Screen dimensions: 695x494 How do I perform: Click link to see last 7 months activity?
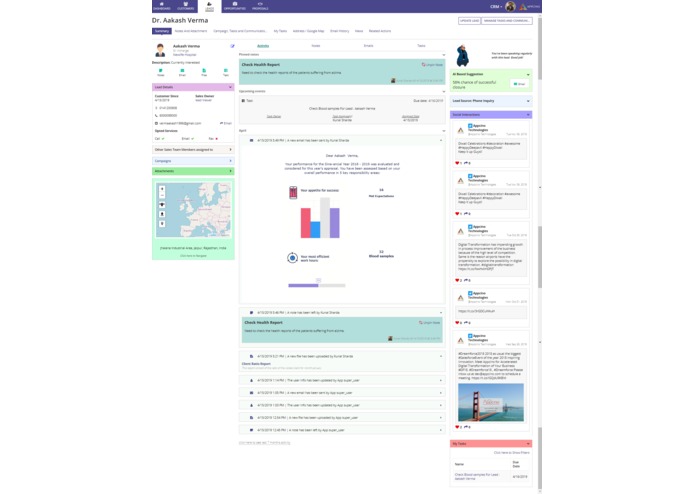pos(265,442)
